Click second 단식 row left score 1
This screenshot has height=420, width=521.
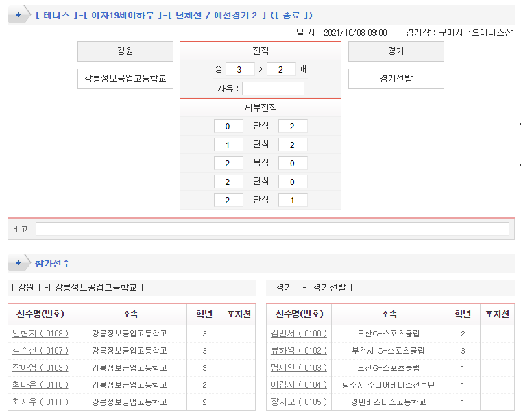228,145
